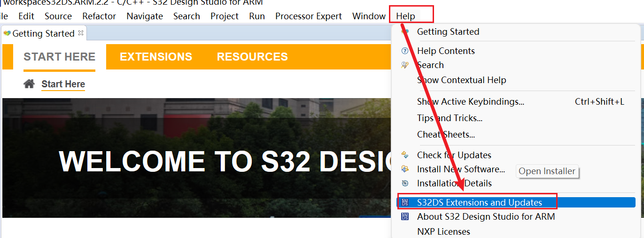Open the Navigate menu

(145, 16)
